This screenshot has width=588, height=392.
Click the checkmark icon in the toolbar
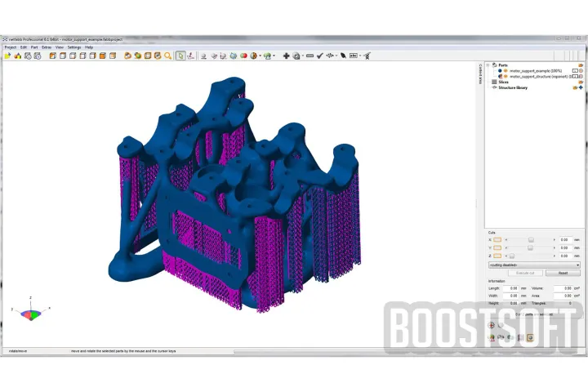pos(319,56)
